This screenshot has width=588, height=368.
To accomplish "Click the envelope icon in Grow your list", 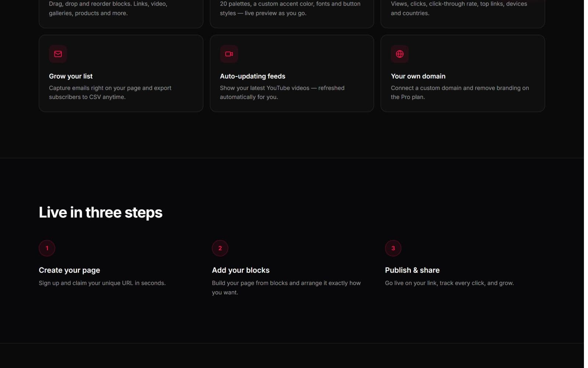I will pos(58,54).
